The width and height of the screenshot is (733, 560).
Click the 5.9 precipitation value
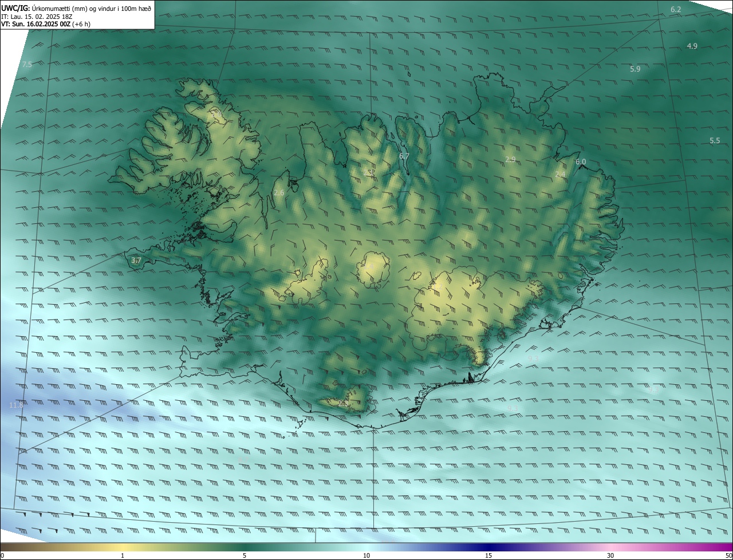click(x=635, y=69)
